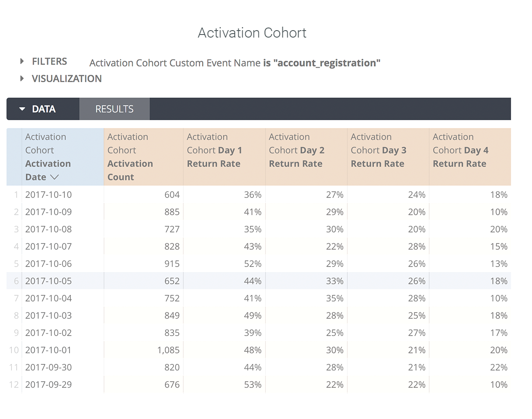Click the 53% Day 1 cell
This screenshot has height=419, width=532.
253,384
